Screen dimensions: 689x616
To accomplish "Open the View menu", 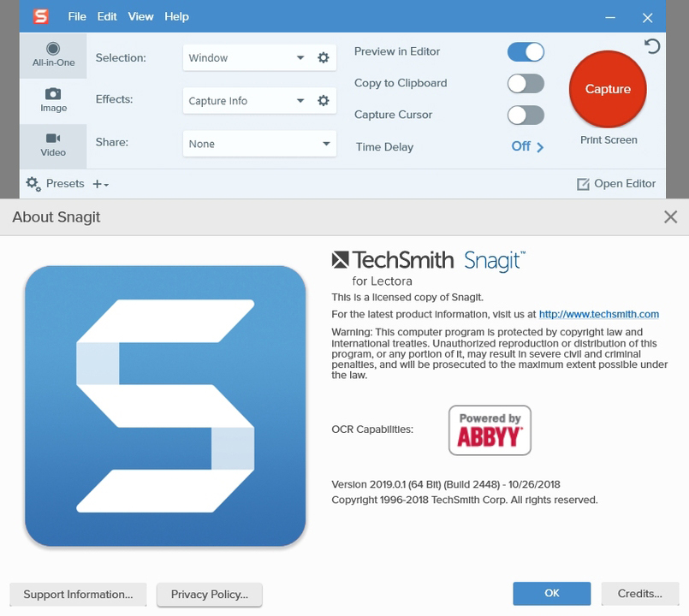I will click(140, 17).
